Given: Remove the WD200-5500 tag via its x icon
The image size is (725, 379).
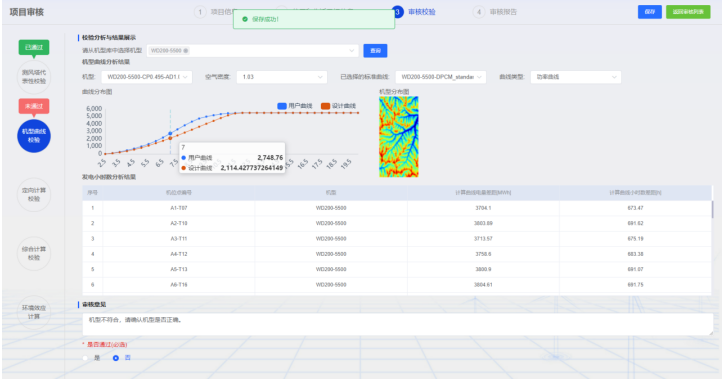Looking at the screenshot, I should pyautogui.click(x=186, y=51).
